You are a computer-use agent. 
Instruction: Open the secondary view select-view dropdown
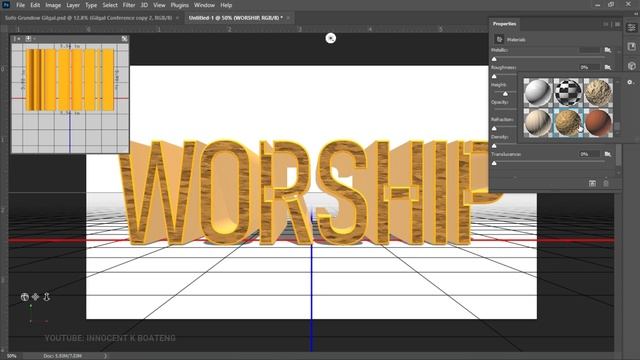[x=30, y=38]
